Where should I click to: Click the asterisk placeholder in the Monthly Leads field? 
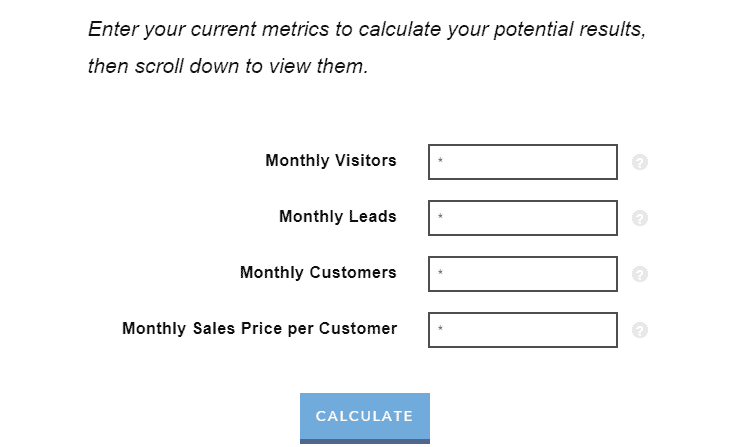tap(440, 218)
